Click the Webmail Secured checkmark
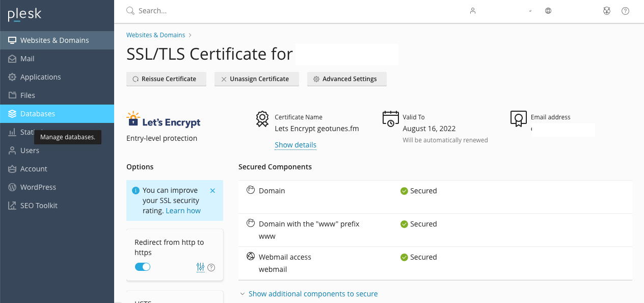This screenshot has height=303, width=644. (x=404, y=257)
